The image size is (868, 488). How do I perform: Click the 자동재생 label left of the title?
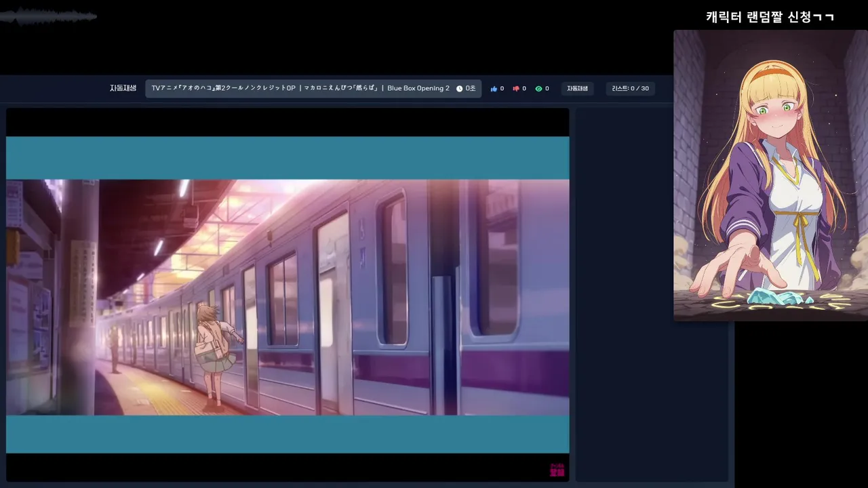tap(123, 89)
